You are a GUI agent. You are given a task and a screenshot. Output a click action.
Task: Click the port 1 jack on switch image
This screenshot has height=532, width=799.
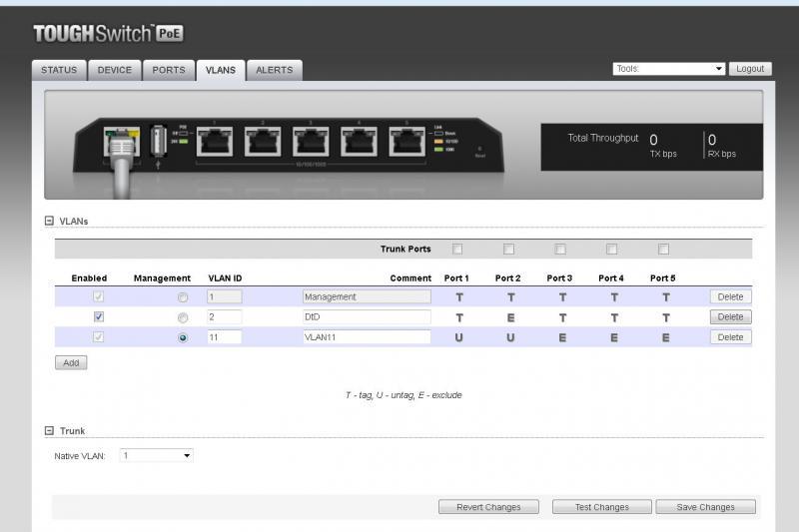pyautogui.click(x=215, y=143)
